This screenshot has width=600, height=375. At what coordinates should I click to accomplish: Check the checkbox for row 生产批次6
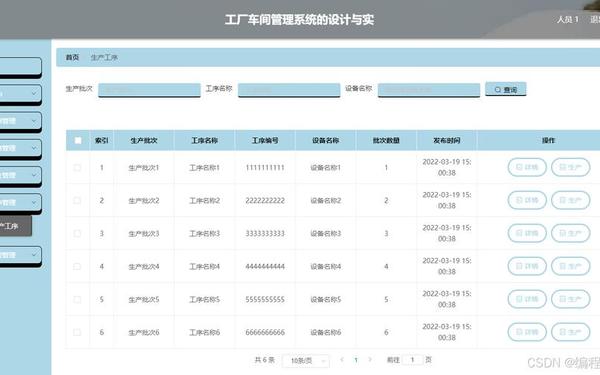pyautogui.click(x=77, y=332)
